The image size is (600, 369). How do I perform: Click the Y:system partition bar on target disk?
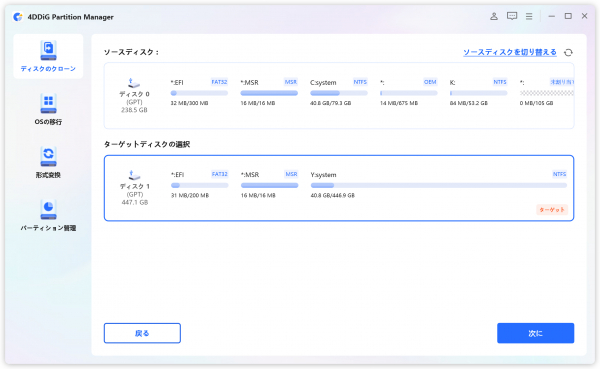[x=439, y=185]
